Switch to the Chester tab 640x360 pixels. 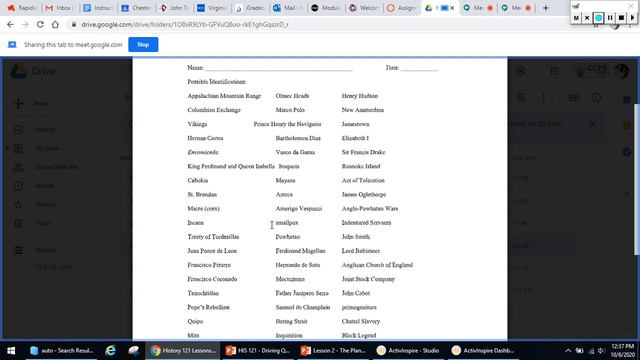tap(136, 8)
